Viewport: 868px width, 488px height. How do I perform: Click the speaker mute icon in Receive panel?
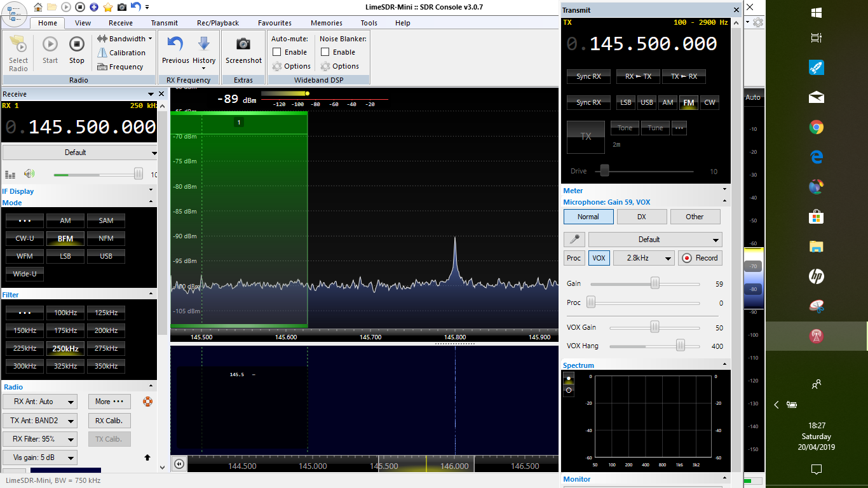point(29,174)
